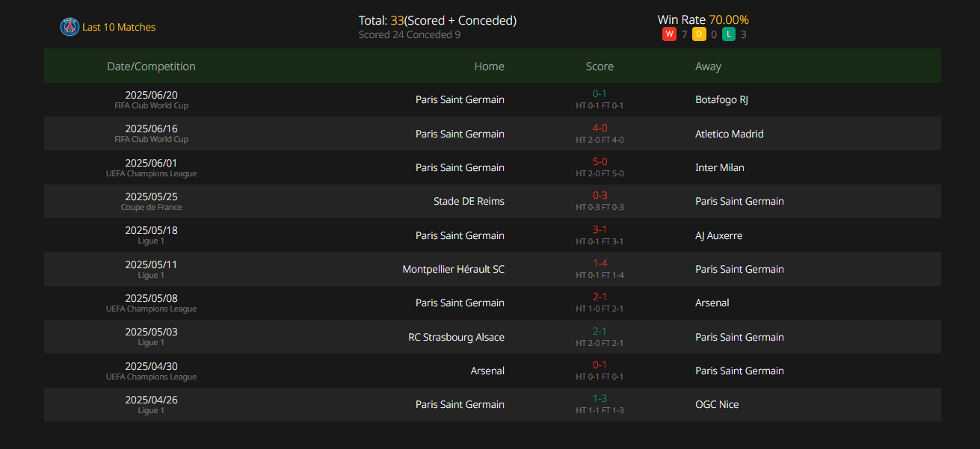The height and width of the screenshot is (449, 980).
Task: Click the yellow D draws badge
Action: [x=699, y=34]
